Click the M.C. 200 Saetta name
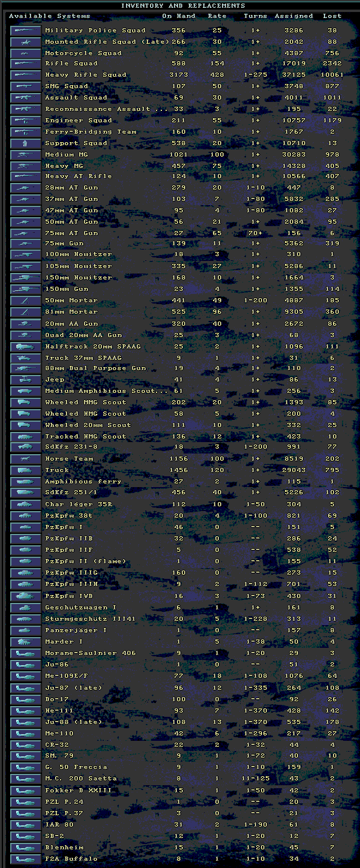This screenshot has height=868, width=360. pyautogui.click(x=81, y=779)
